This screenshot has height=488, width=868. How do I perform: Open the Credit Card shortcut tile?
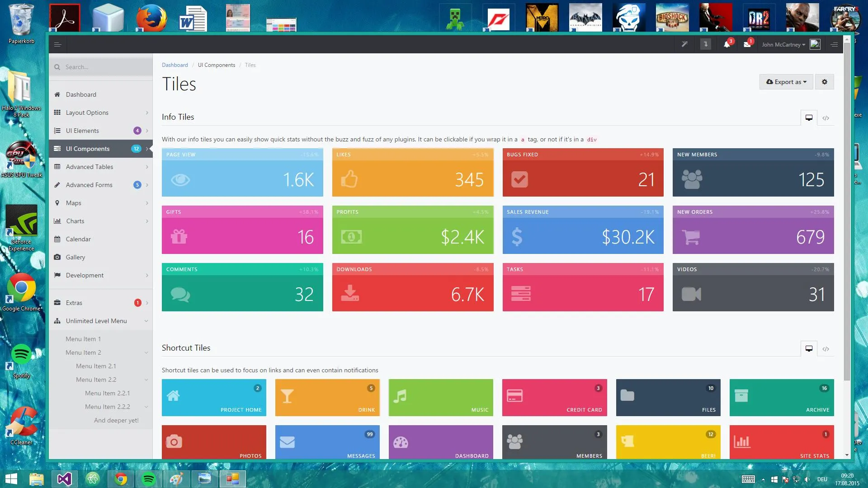554,398
